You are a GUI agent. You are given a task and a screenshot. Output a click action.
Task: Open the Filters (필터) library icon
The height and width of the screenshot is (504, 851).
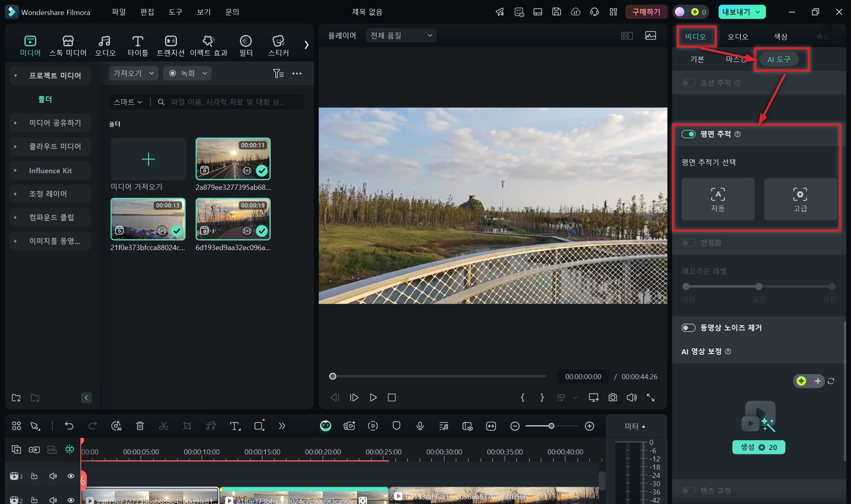click(x=246, y=46)
